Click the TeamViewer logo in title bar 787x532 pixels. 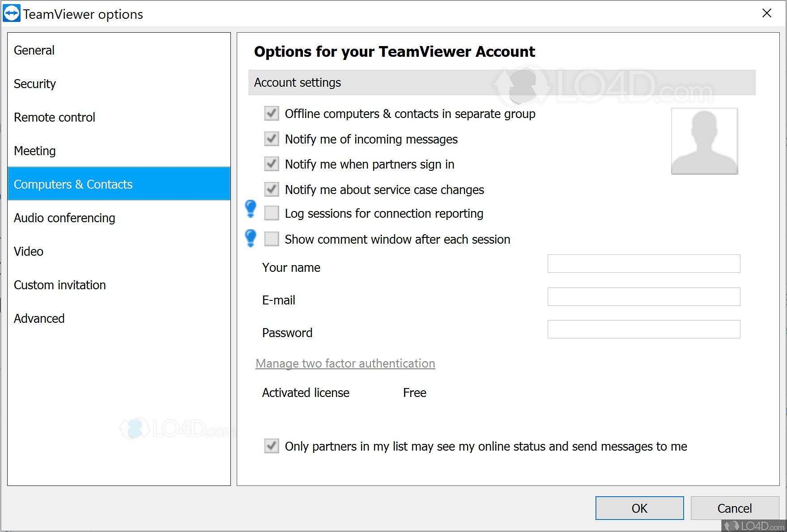pos(12,13)
